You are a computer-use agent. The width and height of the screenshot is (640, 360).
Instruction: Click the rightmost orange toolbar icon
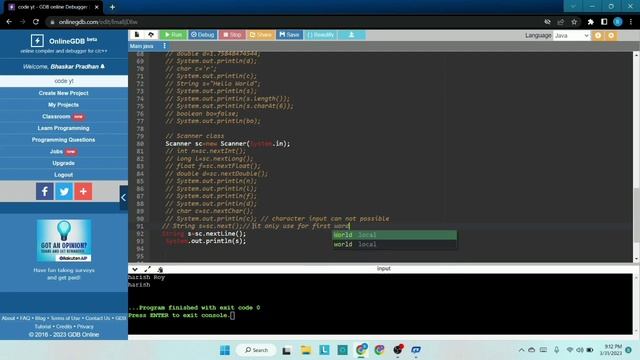611,36
